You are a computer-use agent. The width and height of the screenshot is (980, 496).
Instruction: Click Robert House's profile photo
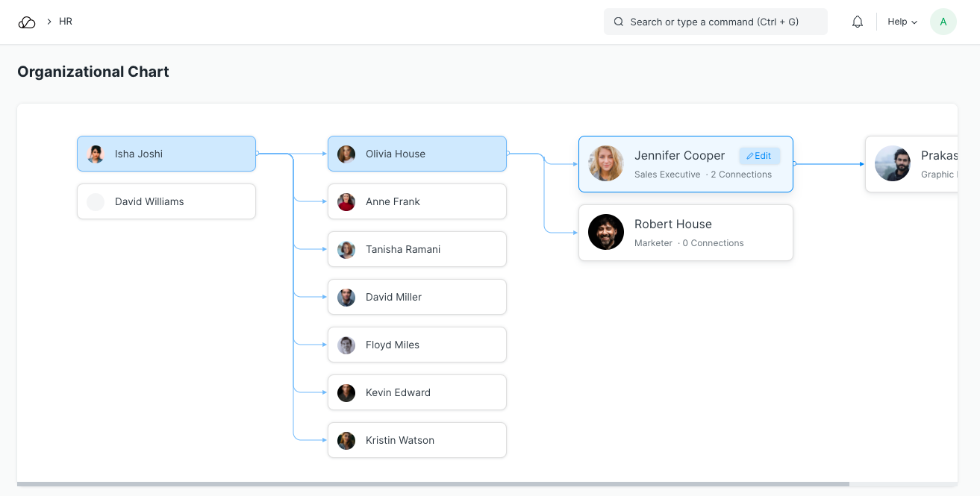coord(606,232)
